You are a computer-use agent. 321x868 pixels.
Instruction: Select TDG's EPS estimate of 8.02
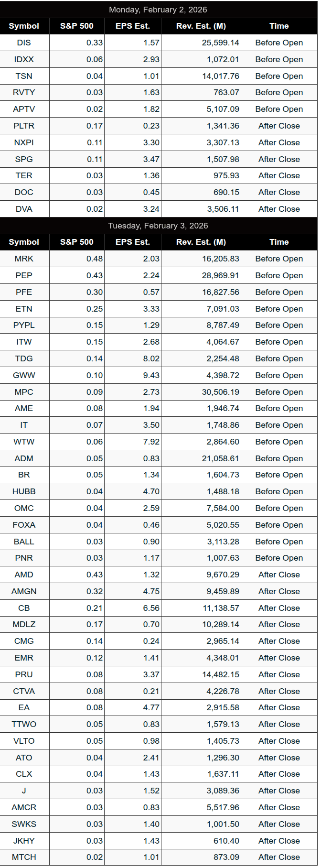151,358
